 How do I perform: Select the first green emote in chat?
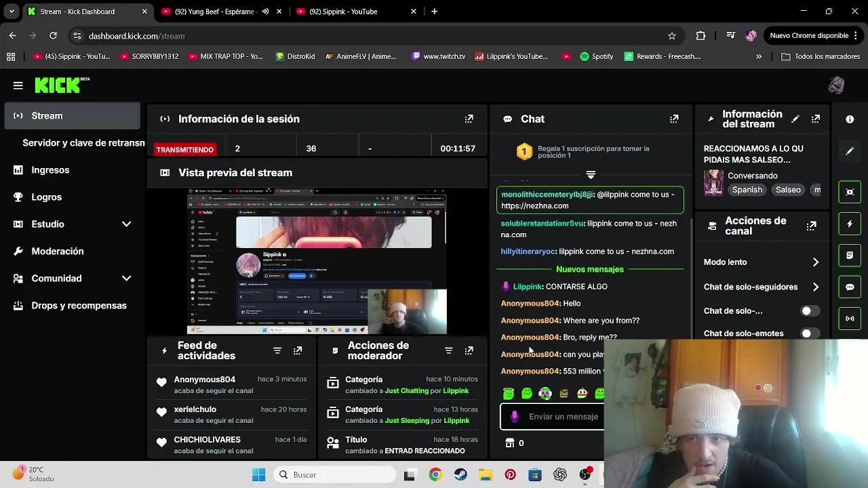click(x=509, y=393)
